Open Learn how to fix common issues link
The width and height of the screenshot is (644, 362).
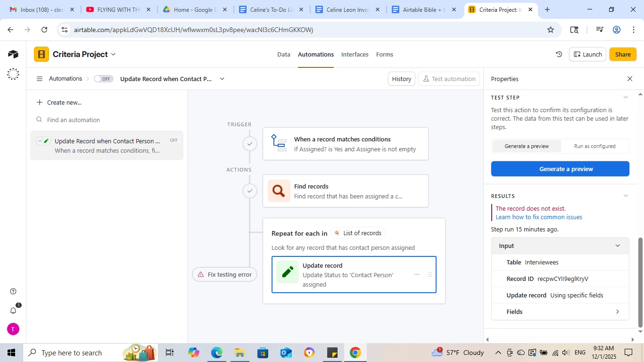(x=539, y=217)
